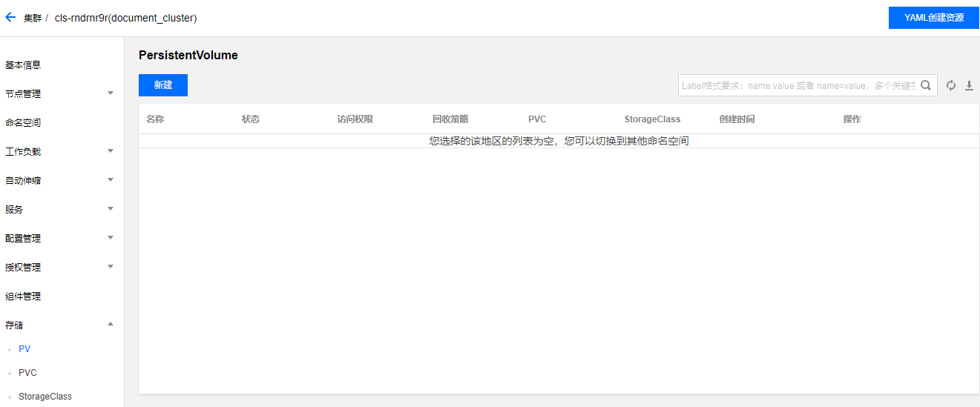Click the 集群 breadcrumb link
The height and width of the screenshot is (407, 980).
click(x=33, y=18)
